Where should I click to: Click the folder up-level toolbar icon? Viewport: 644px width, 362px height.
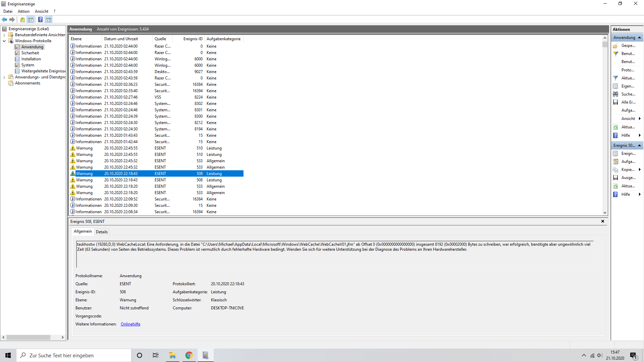click(x=22, y=19)
